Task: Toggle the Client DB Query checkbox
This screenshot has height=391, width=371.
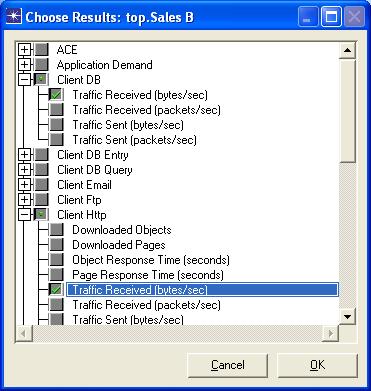Action: tap(42, 170)
